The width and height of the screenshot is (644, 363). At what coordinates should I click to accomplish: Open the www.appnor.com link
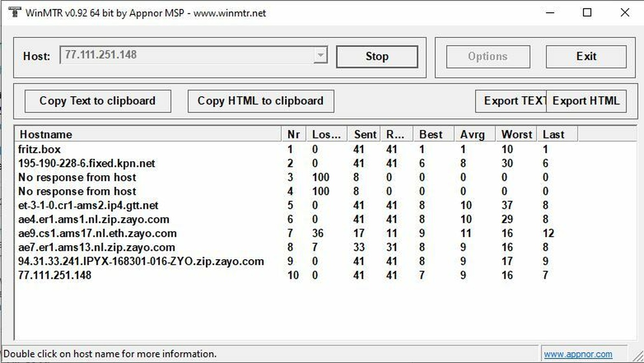578,354
